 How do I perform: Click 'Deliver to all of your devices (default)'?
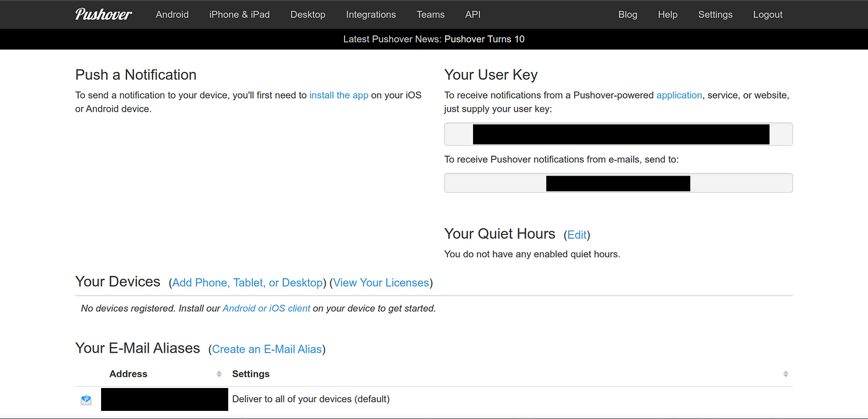pyautogui.click(x=311, y=399)
